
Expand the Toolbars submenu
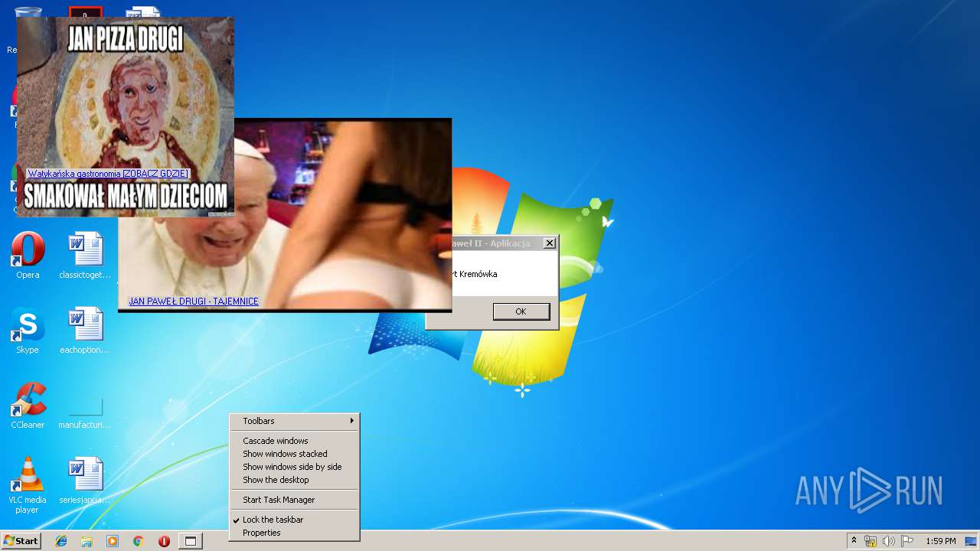click(x=294, y=421)
